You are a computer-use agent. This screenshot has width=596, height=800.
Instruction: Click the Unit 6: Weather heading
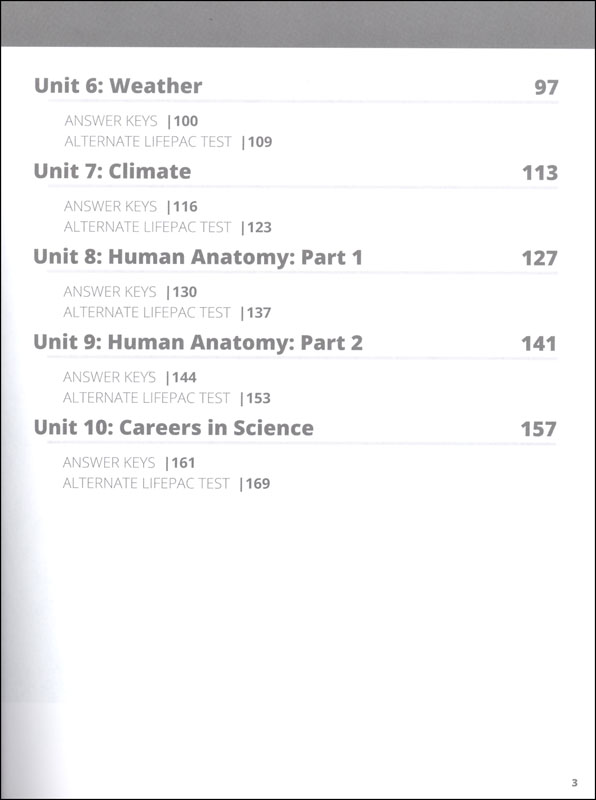(118, 86)
